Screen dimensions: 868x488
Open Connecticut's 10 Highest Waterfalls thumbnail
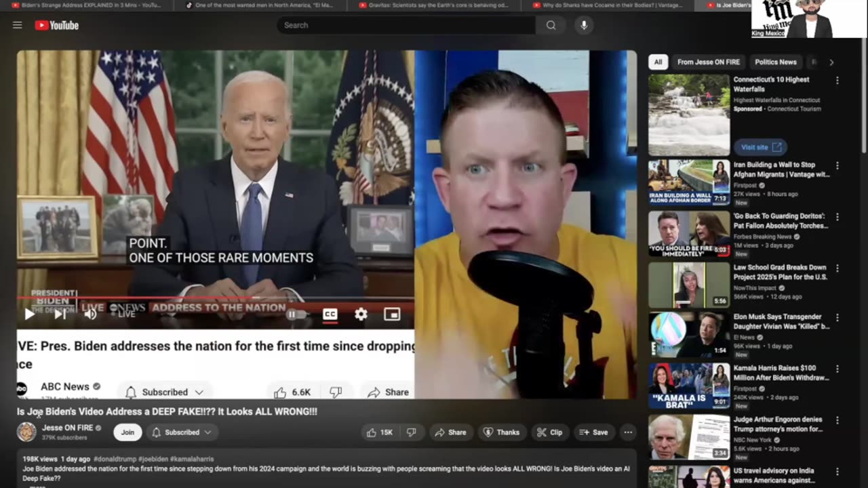tap(689, 115)
